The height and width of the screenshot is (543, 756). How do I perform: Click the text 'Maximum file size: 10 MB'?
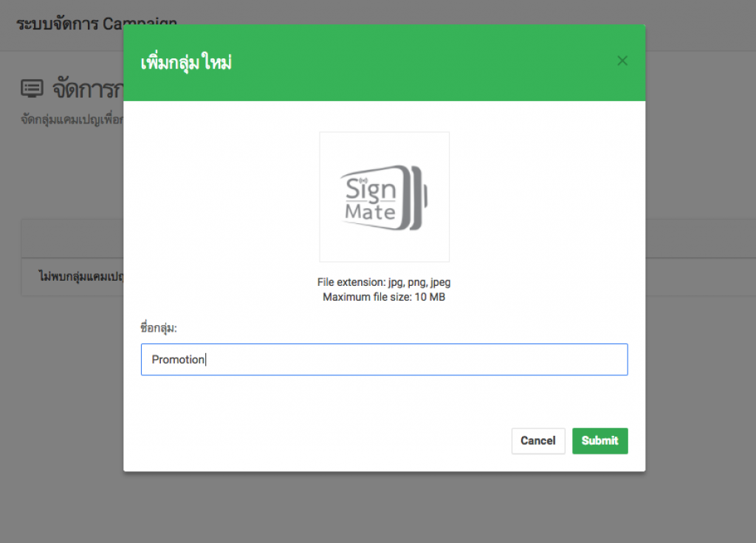[x=384, y=297]
